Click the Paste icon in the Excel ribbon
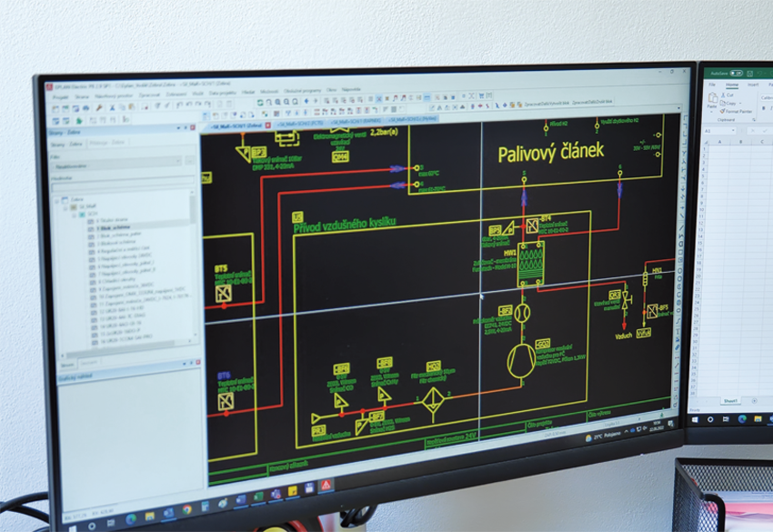This screenshot has height=532, width=773. point(712,99)
